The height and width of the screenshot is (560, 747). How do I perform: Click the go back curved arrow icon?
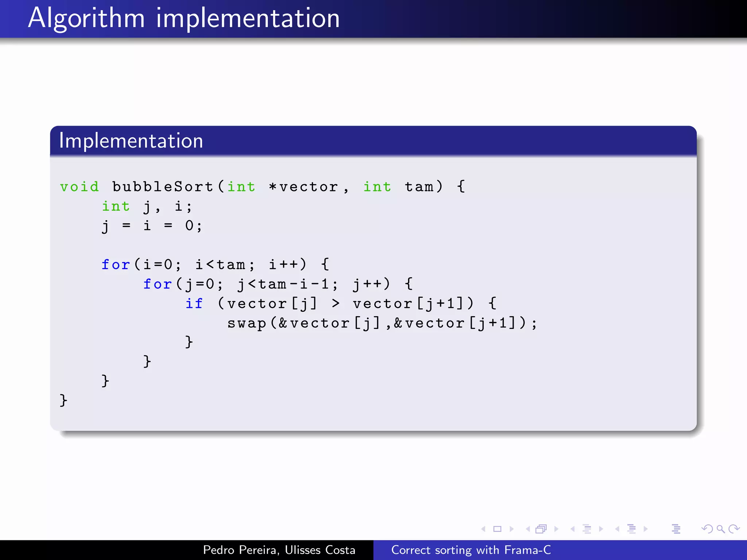(x=707, y=529)
